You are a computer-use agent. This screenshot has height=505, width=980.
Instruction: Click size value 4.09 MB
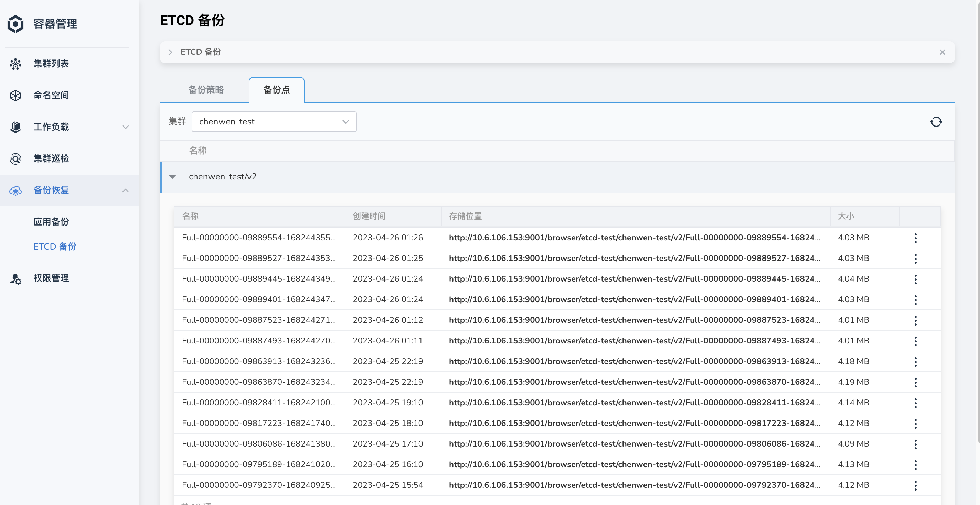click(853, 444)
